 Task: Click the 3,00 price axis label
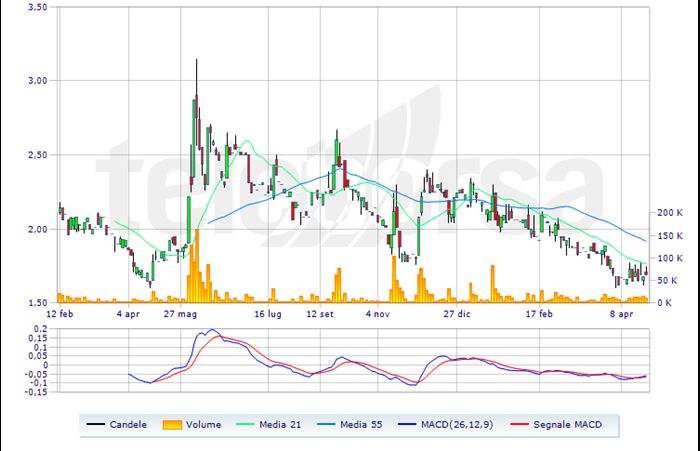(37, 80)
